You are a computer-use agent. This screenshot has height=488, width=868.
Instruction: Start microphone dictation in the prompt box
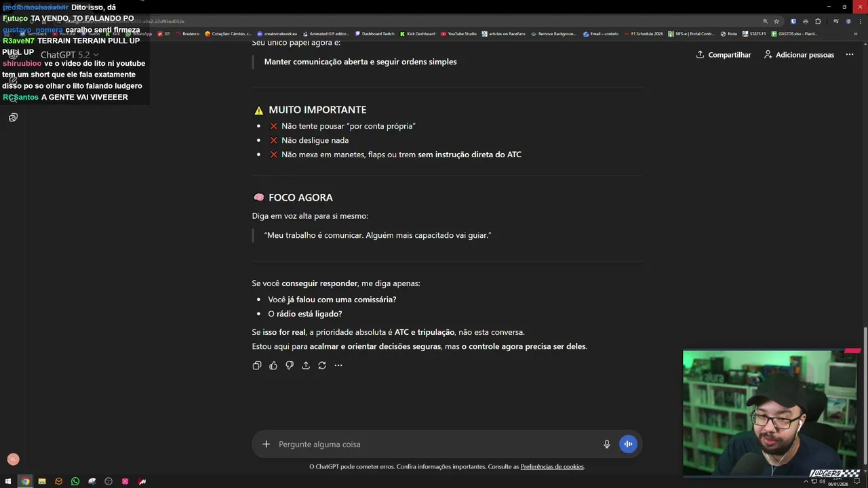pyautogui.click(x=607, y=444)
